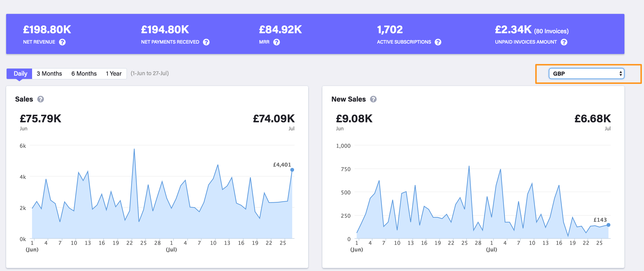Click the 1,000 axis label on New Sales chart
The height and width of the screenshot is (271, 644).
click(343, 146)
